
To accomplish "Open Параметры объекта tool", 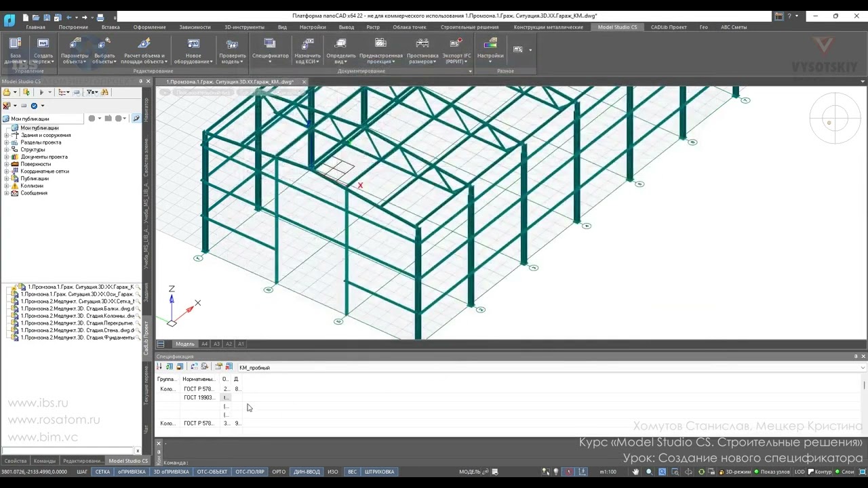I will [x=75, y=50].
